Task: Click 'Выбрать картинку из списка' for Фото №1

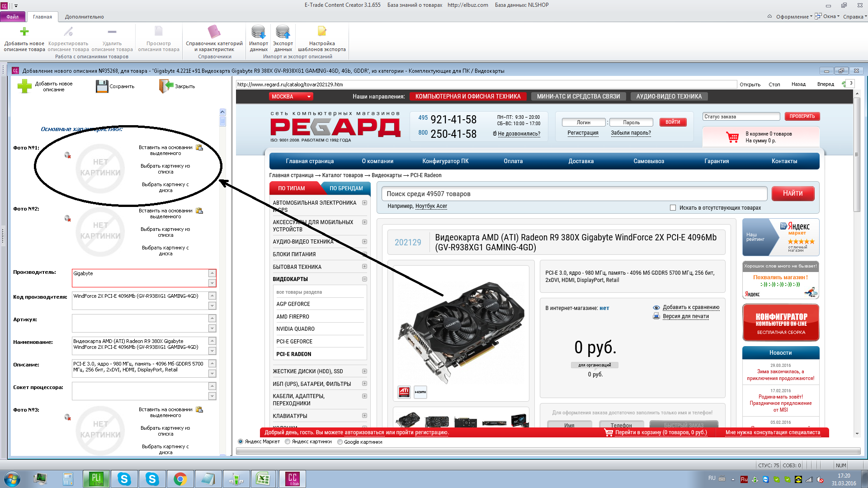Action: 165,169
